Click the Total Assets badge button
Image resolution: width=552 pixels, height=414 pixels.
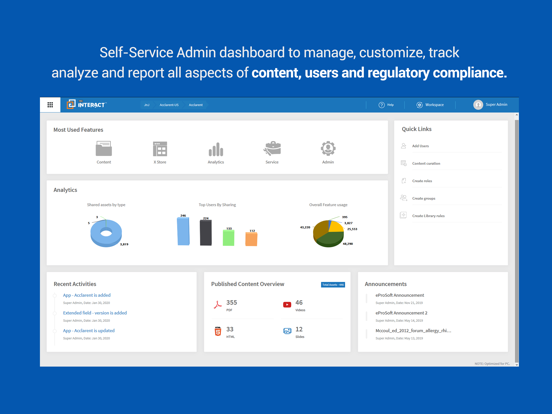click(x=333, y=284)
